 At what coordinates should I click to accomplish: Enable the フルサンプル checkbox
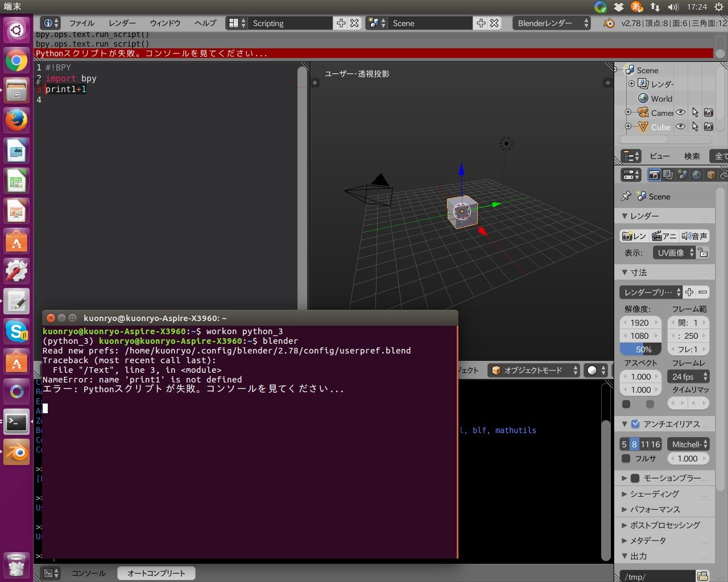pyautogui.click(x=626, y=458)
